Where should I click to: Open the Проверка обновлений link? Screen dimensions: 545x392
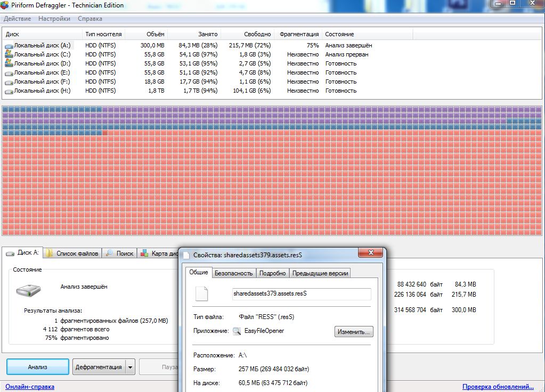click(498, 387)
